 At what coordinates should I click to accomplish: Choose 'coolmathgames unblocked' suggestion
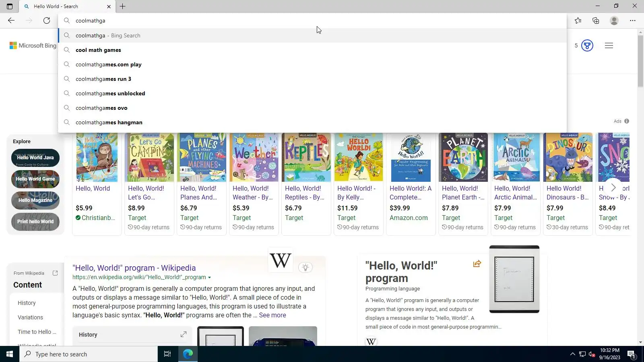pos(312,93)
